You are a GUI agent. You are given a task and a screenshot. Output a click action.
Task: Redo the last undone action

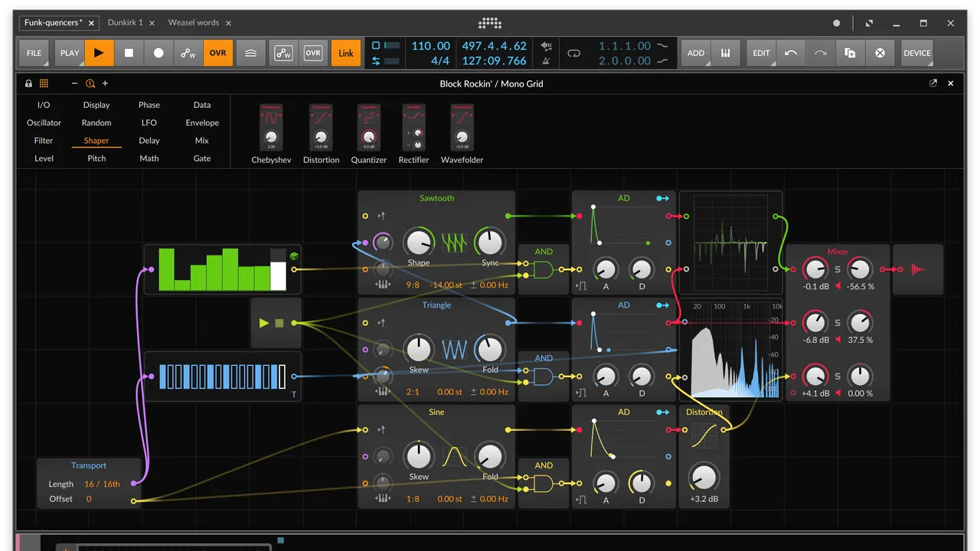coord(821,53)
